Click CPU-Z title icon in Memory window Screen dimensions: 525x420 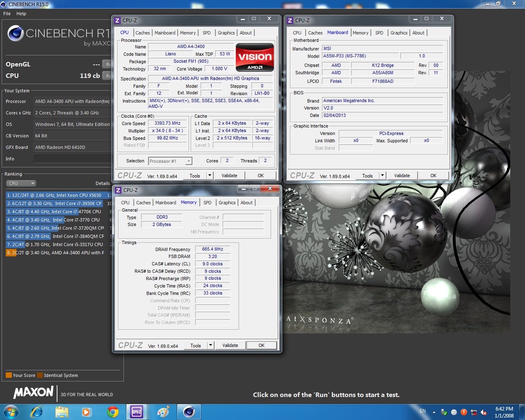[x=118, y=190]
